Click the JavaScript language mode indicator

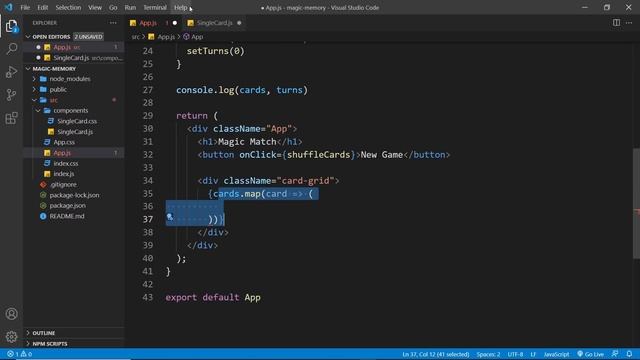(x=556, y=354)
